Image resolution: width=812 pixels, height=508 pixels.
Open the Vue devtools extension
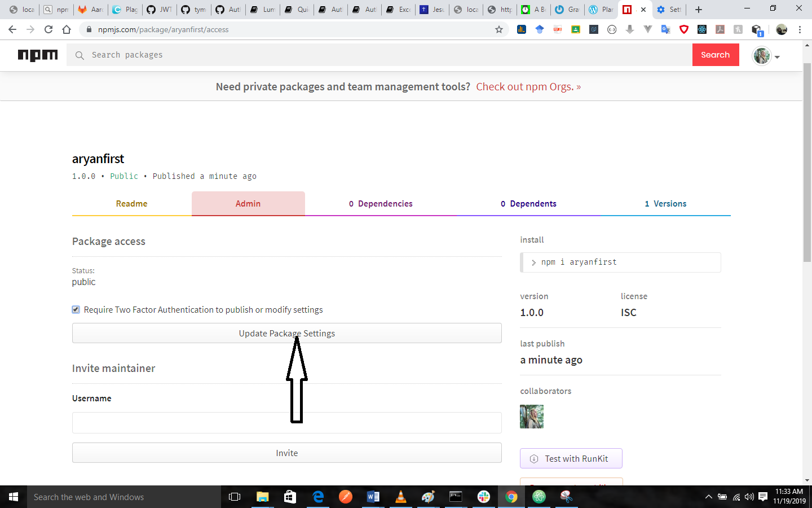click(x=648, y=29)
